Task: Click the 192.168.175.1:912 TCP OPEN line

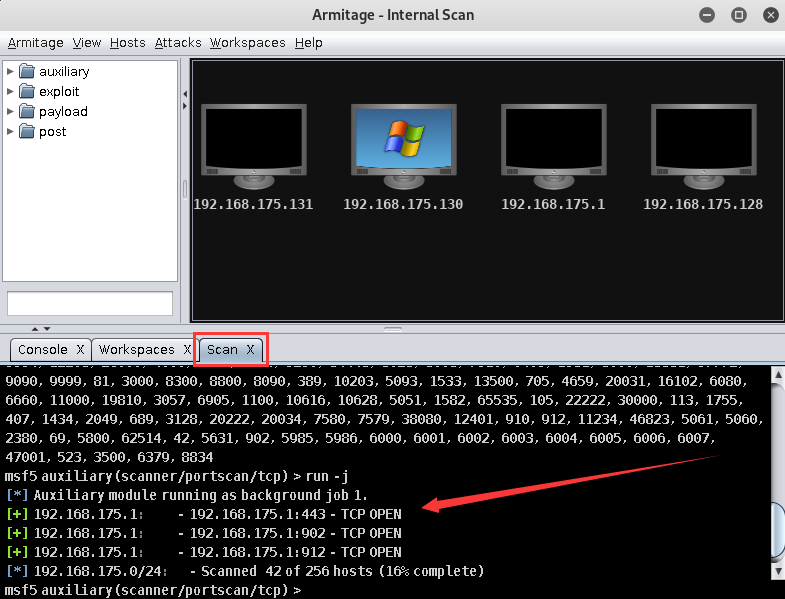Action: point(204,552)
